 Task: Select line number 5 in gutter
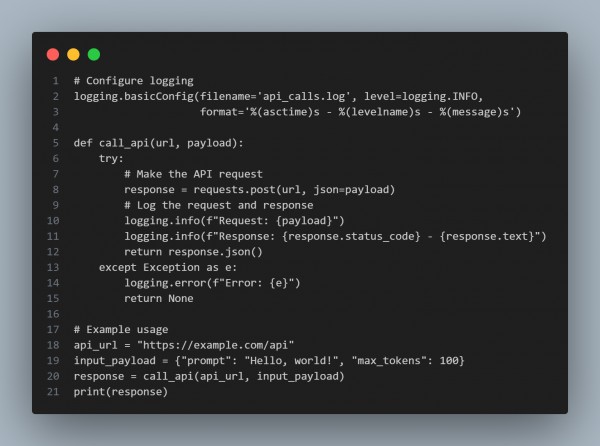coord(56,143)
